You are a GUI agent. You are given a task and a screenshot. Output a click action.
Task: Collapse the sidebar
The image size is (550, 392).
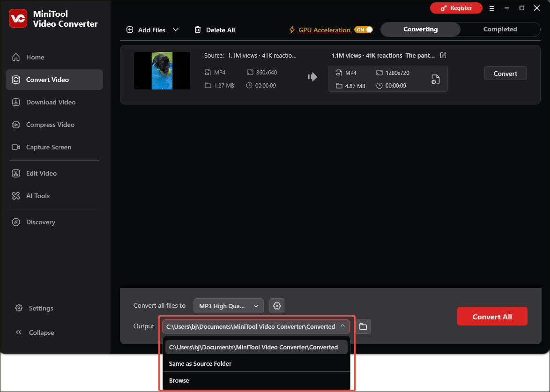click(x=35, y=333)
